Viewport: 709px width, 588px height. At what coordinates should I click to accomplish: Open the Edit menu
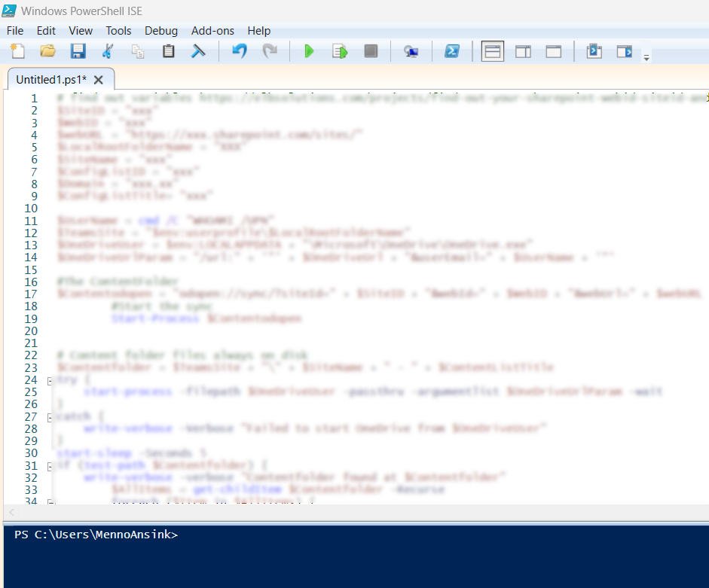click(x=46, y=31)
